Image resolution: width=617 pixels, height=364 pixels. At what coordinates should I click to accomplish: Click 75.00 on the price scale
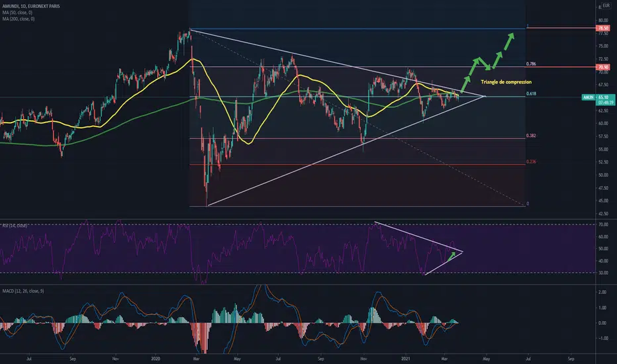603,46
